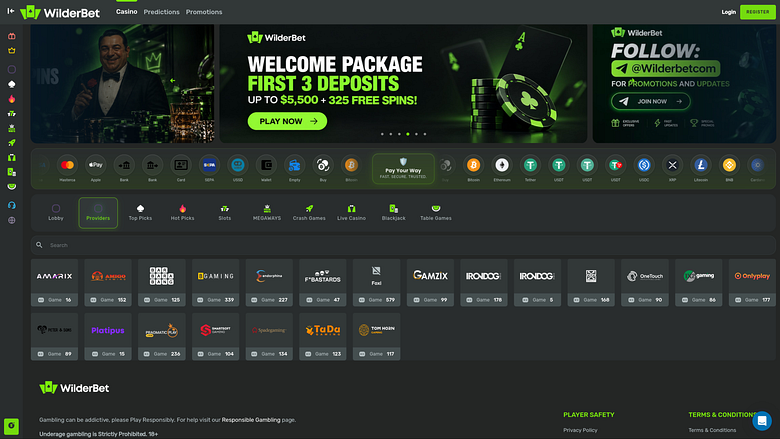This screenshot has width=780, height=439.
Task: Select the fourth banner carousel dot
Action: coord(408,134)
